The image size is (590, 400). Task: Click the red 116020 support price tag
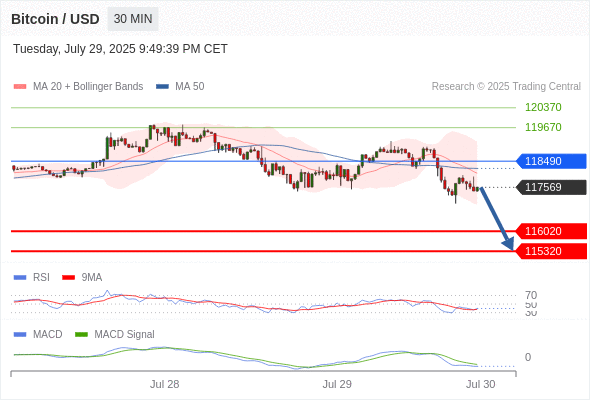tap(551, 231)
